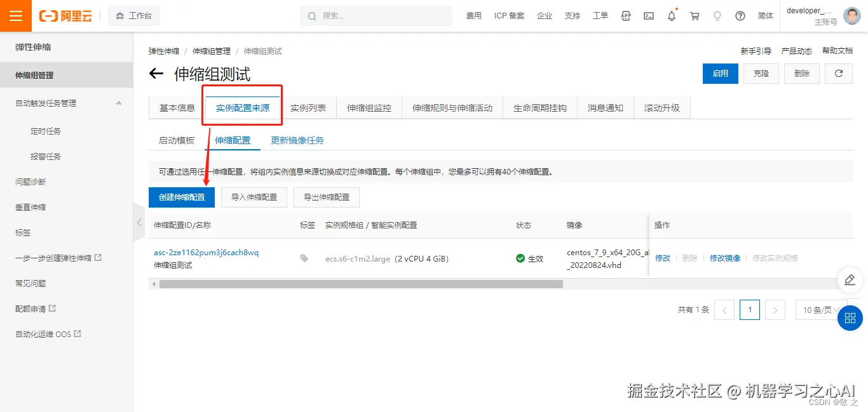
Task: Click the lightbulb suggestion icon
Action: pos(717,15)
